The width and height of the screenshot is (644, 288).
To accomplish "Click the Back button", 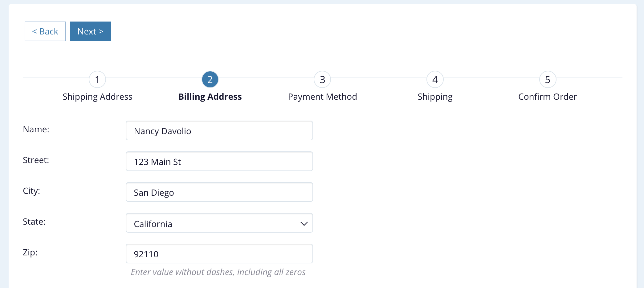I will point(45,31).
